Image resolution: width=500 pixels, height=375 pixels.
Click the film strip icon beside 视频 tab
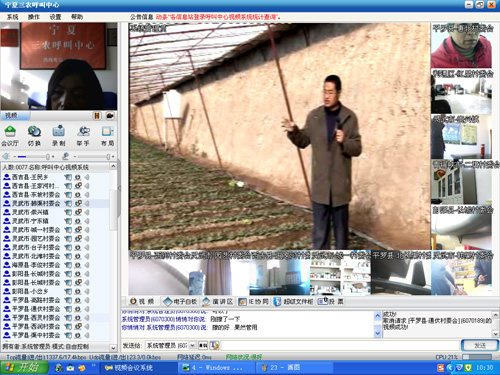[97, 116]
